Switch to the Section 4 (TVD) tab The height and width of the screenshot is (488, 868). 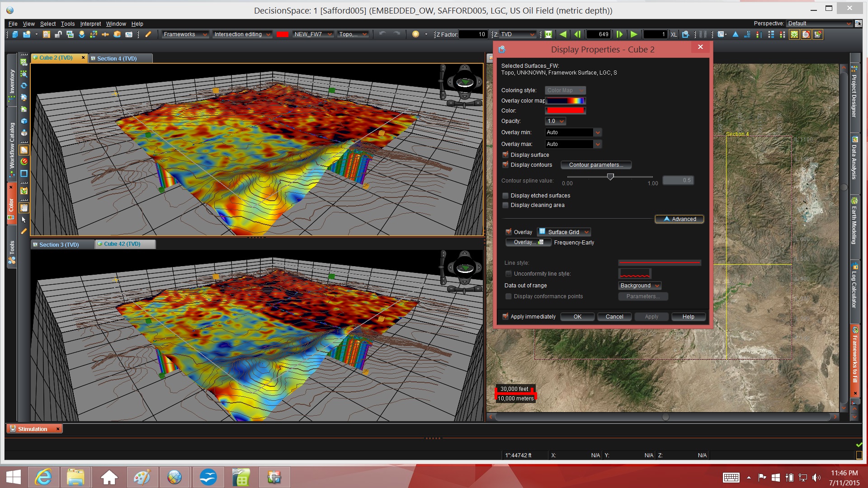pyautogui.click(x=120, y=58)
